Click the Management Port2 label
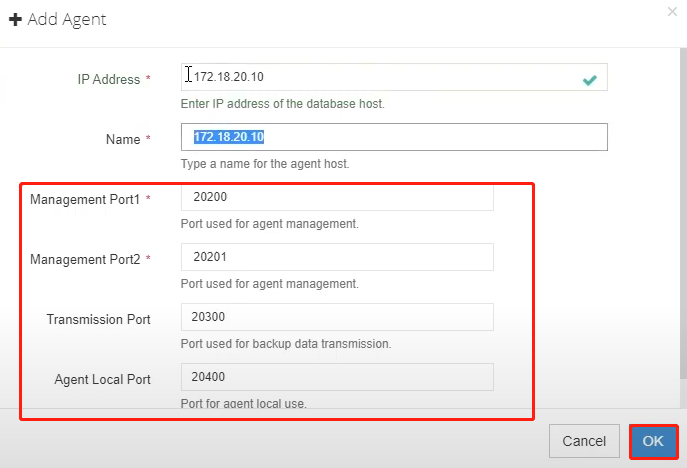Image resolution: width=687 pixels, height=468 pixels. point(85,259)
